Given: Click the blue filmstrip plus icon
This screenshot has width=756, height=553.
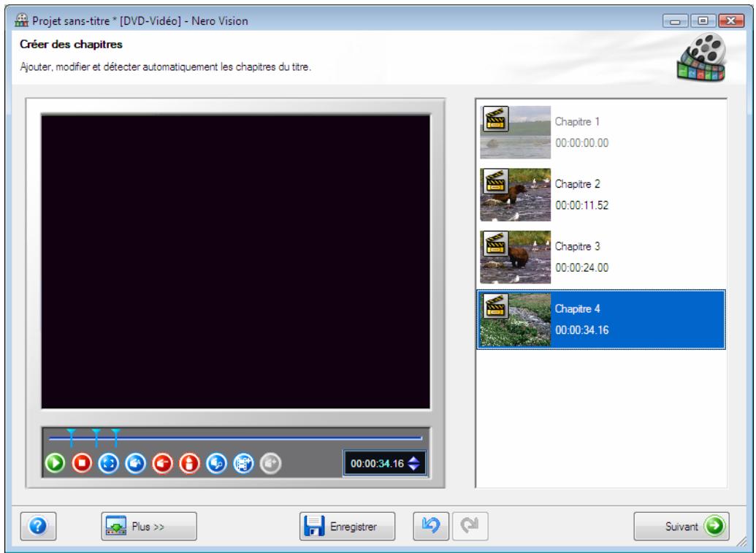Looking at the screenshot, I should tap(243, 463).
